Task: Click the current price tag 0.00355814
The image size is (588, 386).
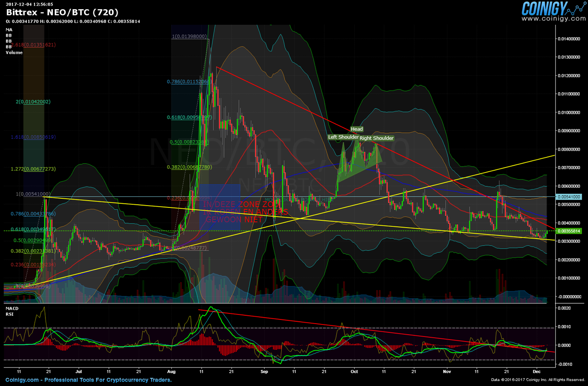Action: (570, 231)
